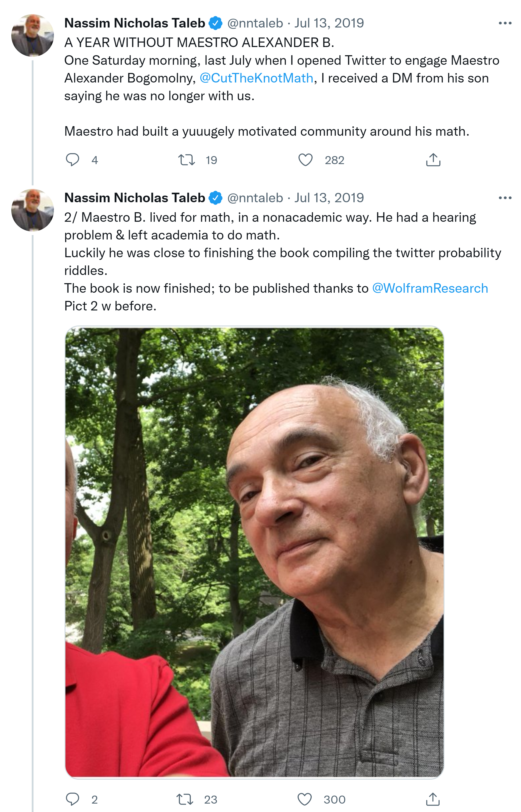The height and width of the screenshot is (812, 521).
Task: Like the second tweet with 300 likes
Action: 304,799
